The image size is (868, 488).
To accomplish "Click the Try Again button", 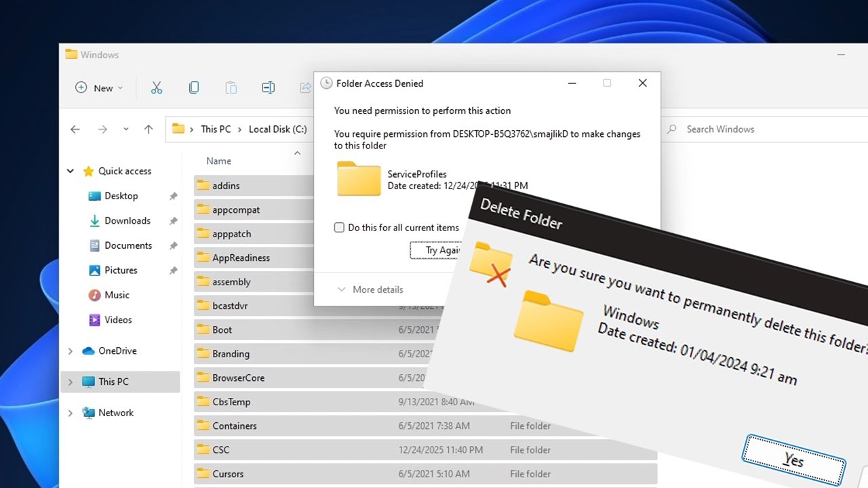I will pos(436,250).
